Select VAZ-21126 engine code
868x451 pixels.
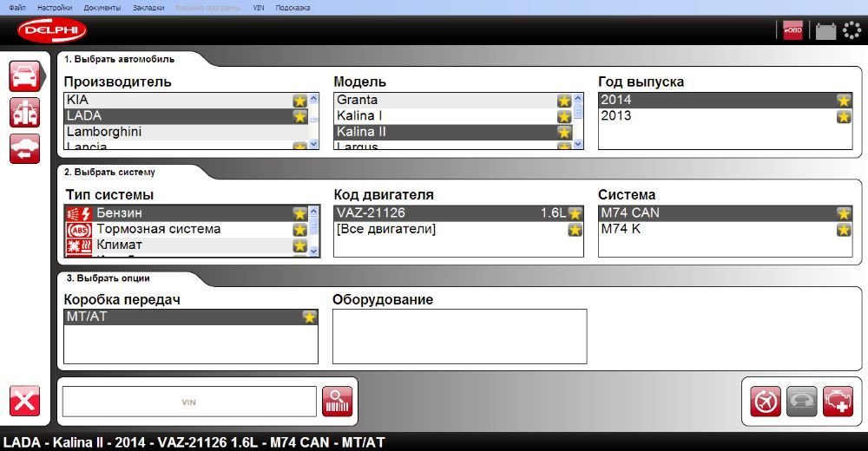click(x=458, y=213)
